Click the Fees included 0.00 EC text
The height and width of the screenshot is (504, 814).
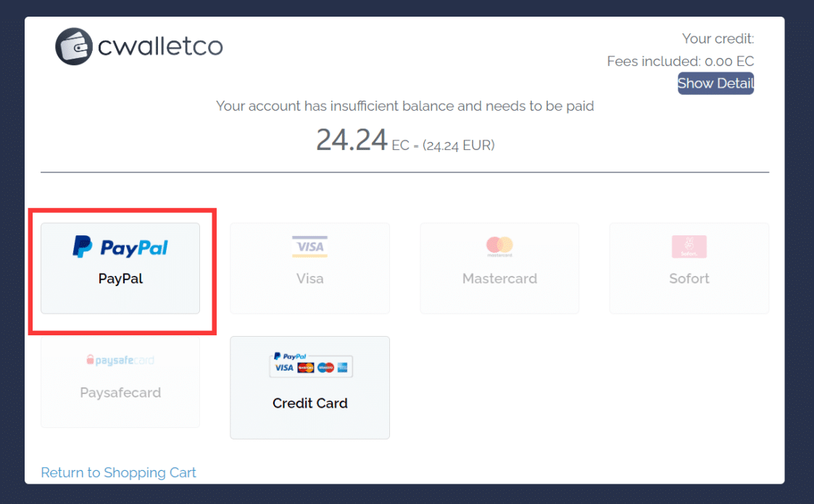coord(680,62)
